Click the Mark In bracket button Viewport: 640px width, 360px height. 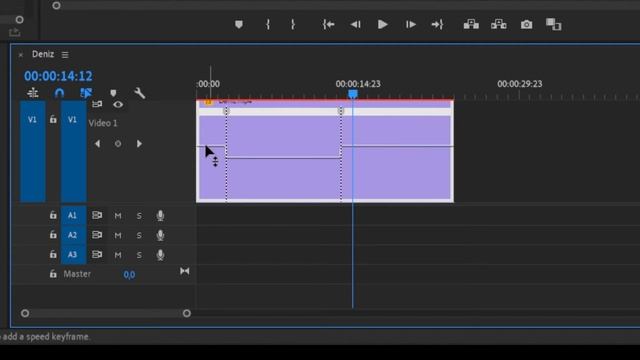point(268,24)
